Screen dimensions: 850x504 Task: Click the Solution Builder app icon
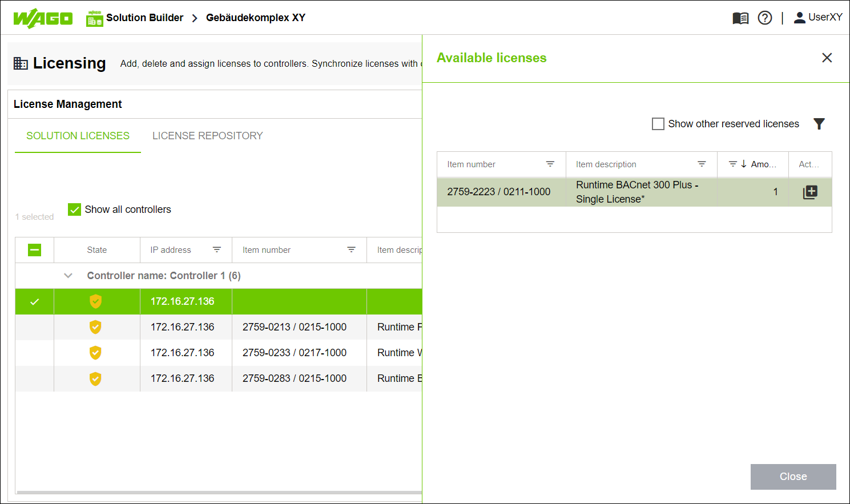coord(94,19)
